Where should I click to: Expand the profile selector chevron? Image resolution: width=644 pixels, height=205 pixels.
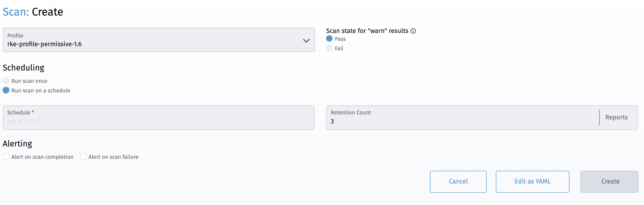point(306,40)
